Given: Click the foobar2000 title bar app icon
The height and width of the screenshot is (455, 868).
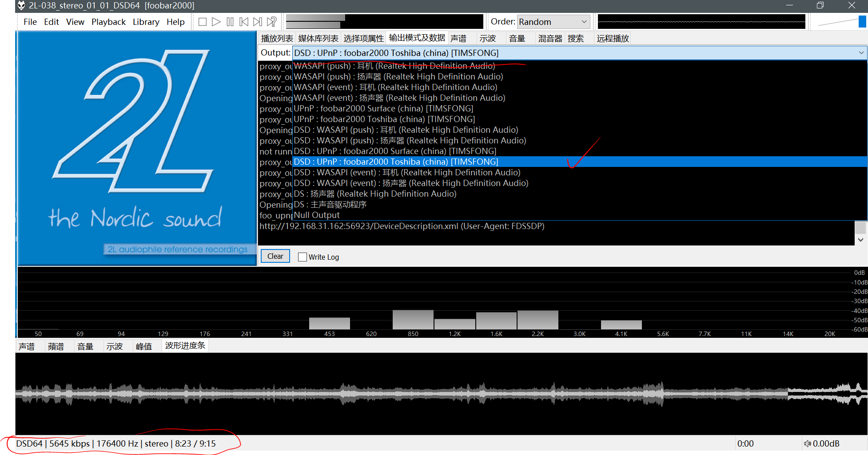Looking at the screenshot, I should click(x=21, y=5).
